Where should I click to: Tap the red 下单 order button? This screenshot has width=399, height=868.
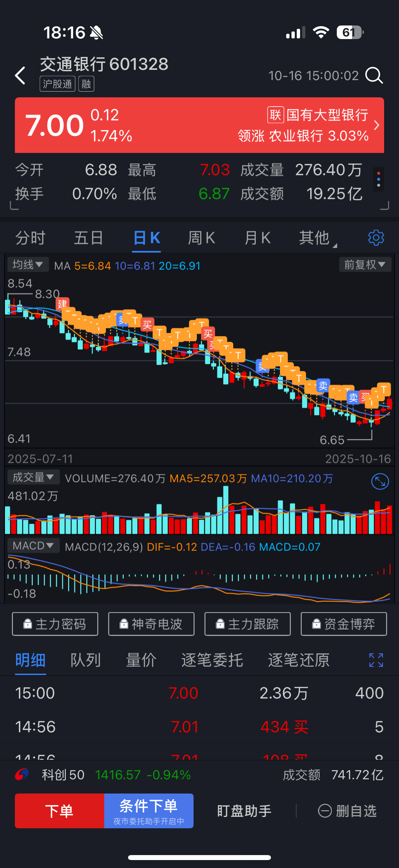click(59, 811)
